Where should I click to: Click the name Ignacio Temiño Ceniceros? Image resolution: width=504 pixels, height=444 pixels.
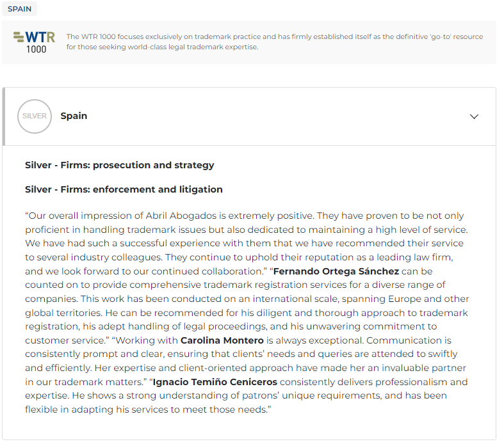216,382
